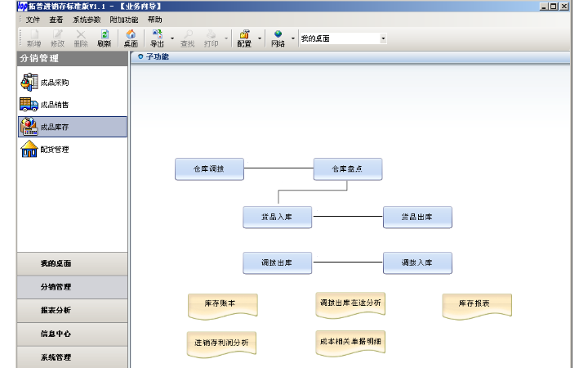
Task: Click the 仓库盘点 workflow button
Action: tap(347, 169)
